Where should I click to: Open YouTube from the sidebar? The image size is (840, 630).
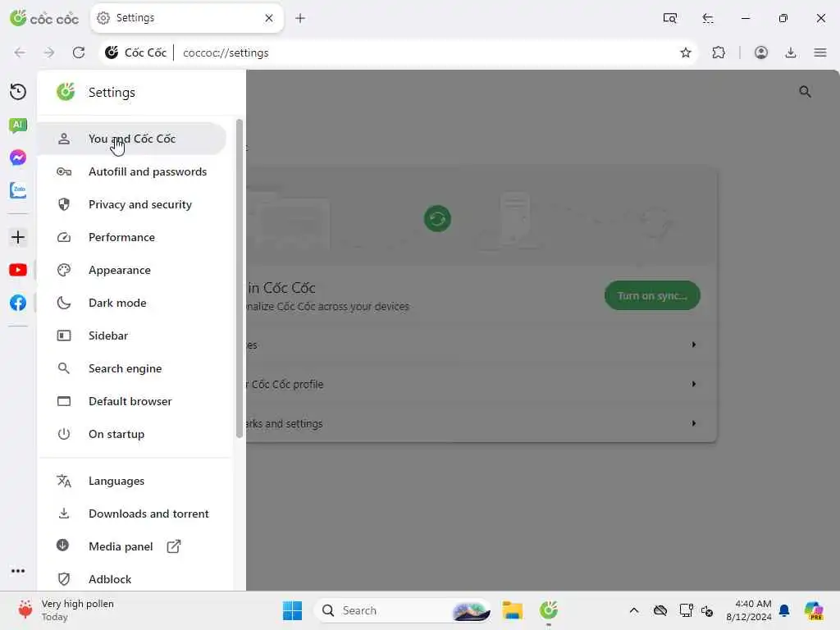click(18, 270)
